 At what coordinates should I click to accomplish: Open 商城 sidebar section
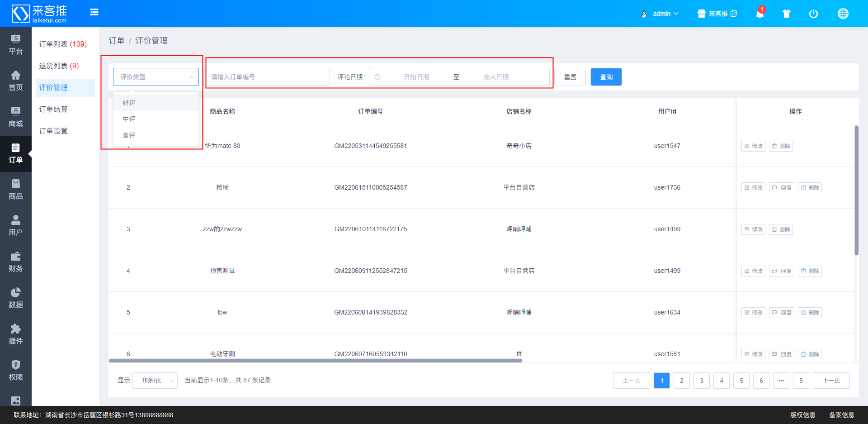tap(16, 118)
